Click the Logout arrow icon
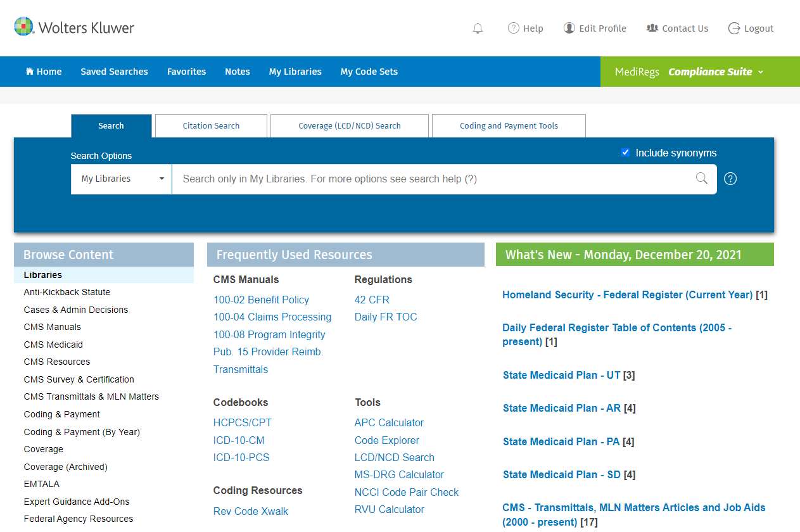 click(x=734, y=28)
